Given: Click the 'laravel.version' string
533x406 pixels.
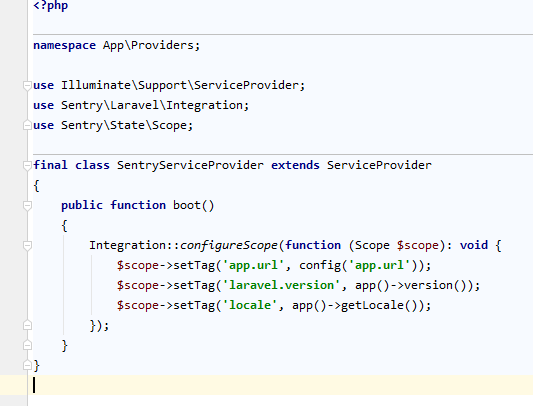Looking at the screenshot, I should pos(281,285).
